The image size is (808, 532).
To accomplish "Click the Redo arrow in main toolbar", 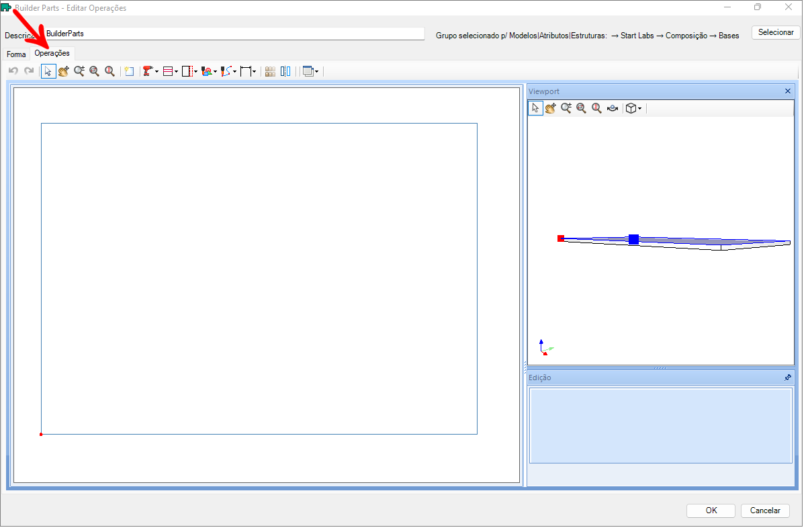I will [x=29, y=71].
